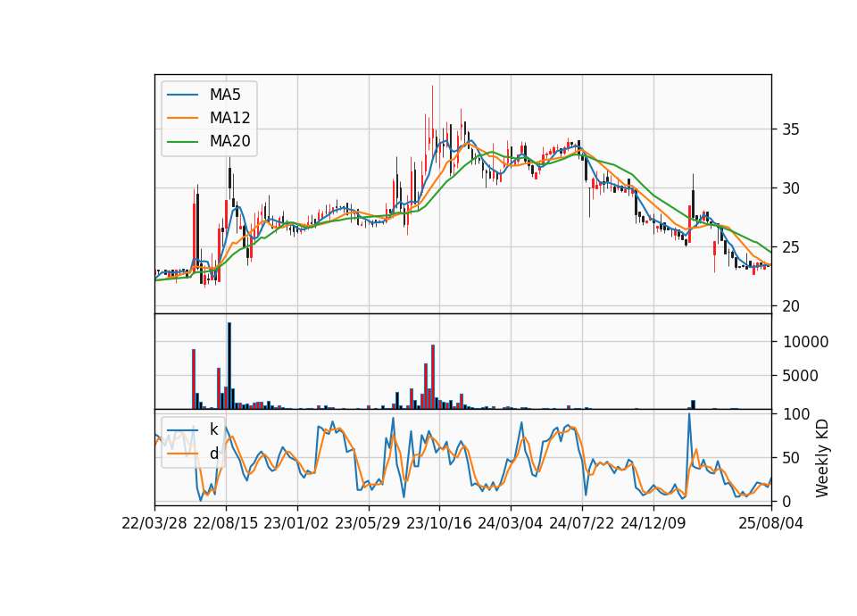Click the 22/03/28 date label
Image resolution: width=857 pixels, height=616 pixels.
154,523
